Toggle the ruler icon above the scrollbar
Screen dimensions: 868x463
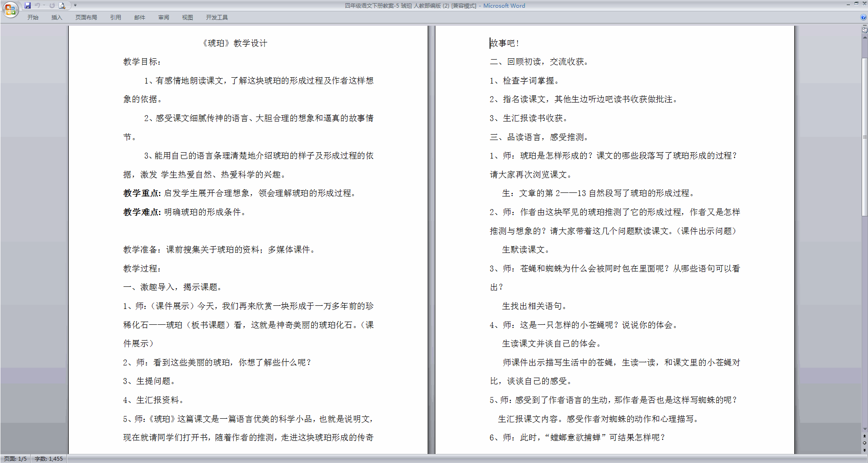(864, 31)
